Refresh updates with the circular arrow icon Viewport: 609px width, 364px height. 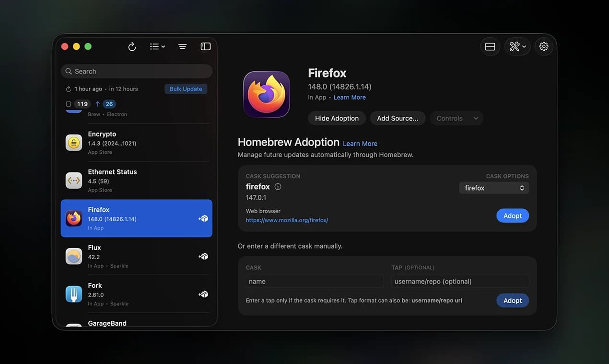click(132, 46)
